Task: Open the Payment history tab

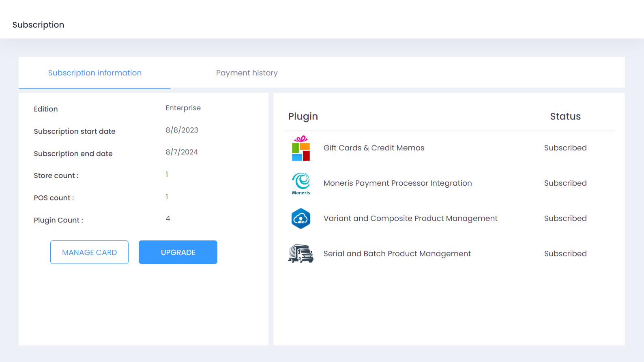Action: click(247, 73)
